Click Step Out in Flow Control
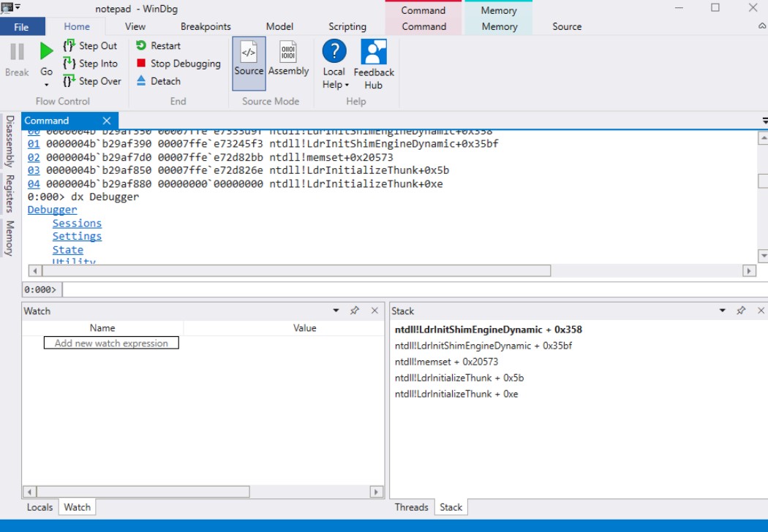This screenshot has width=768, height=532. [x=90, y=45]
